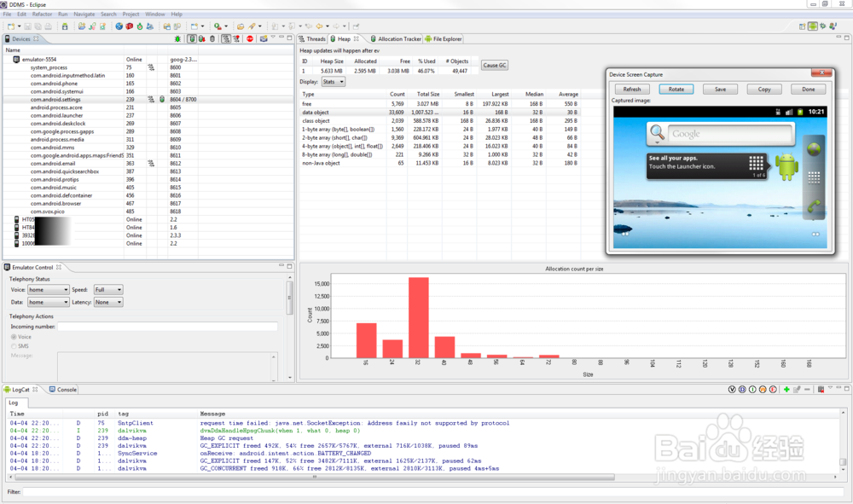Open the Android SDK manager icon
The height and width of the screenshot is (504, 853).
coord(65,26)
